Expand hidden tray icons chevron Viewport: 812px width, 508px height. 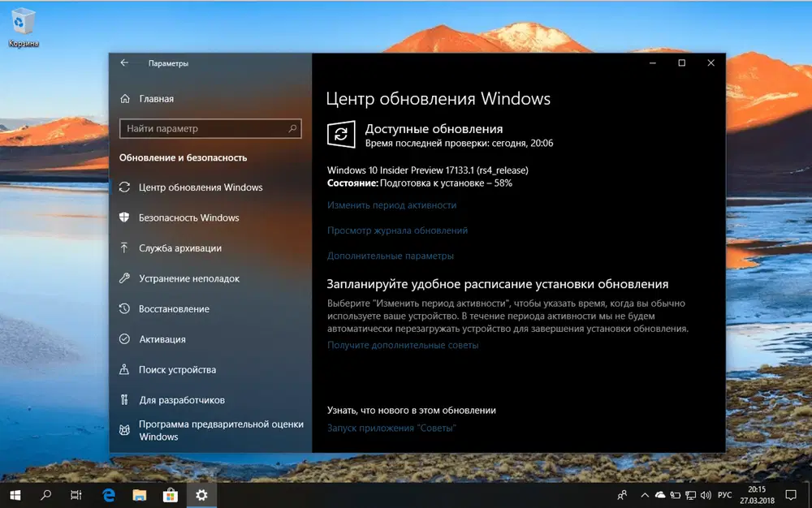pos(645,495)
